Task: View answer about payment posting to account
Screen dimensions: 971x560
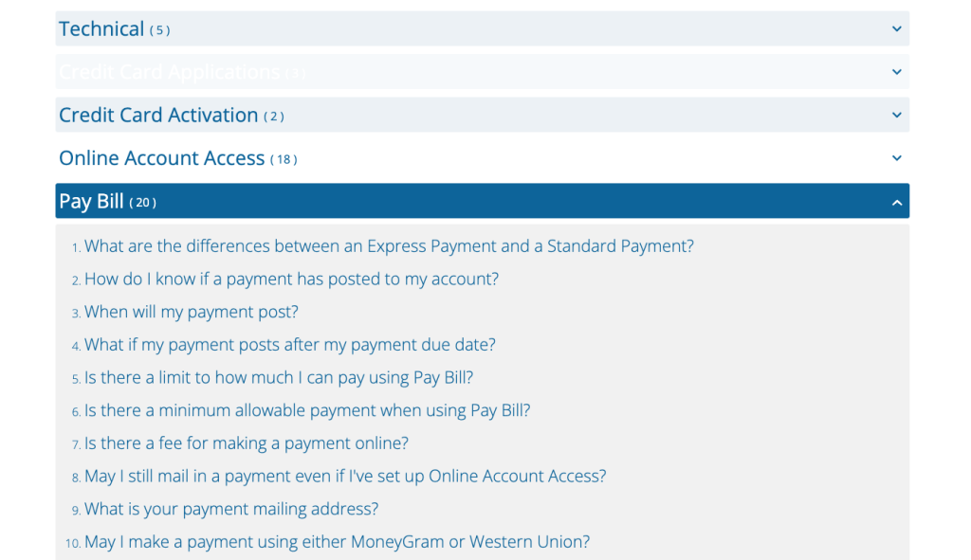Action: pyautogui.click(x=292, y=279)
